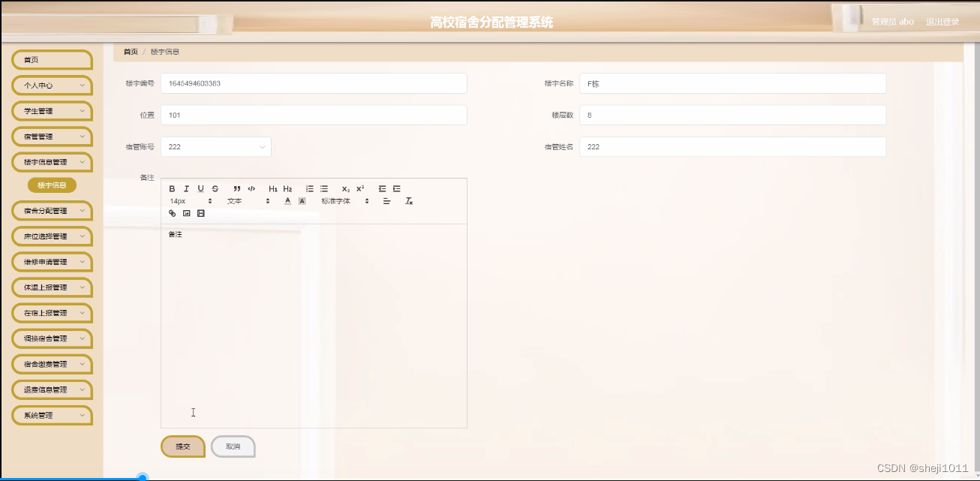Viewport: 980px width, 481px height.
Task: Expand the 学生管理 sidebar menu
Action: pyautogui.click(x=51, y=110)
